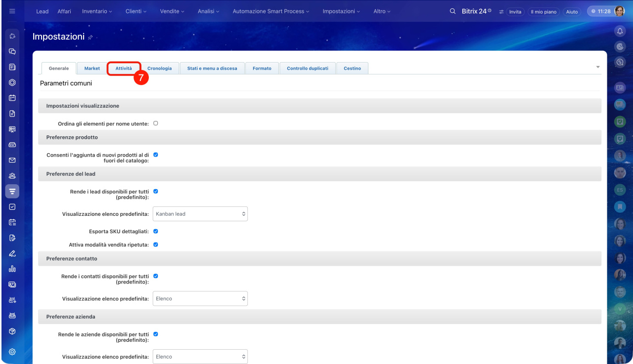The height and width of the screenshot is (364, 633).
Task: Open the 'Kanban lead' view dropdown
Action: coord(200,214)
